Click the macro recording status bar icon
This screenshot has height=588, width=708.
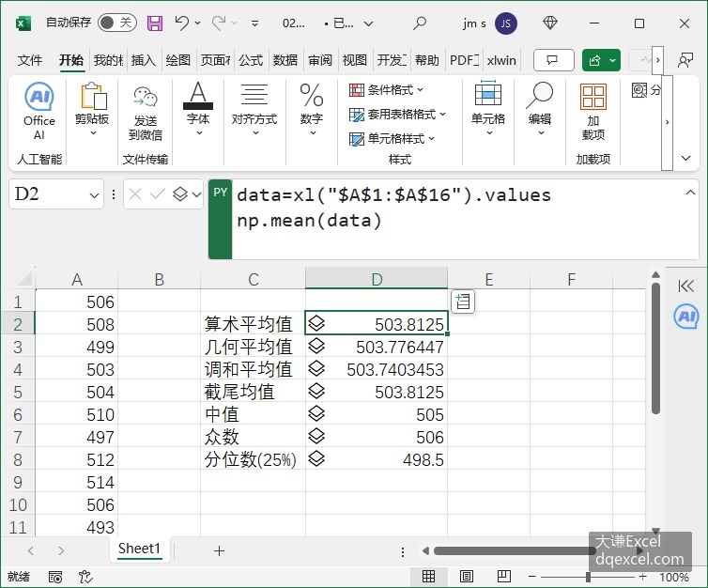point(55,577)
